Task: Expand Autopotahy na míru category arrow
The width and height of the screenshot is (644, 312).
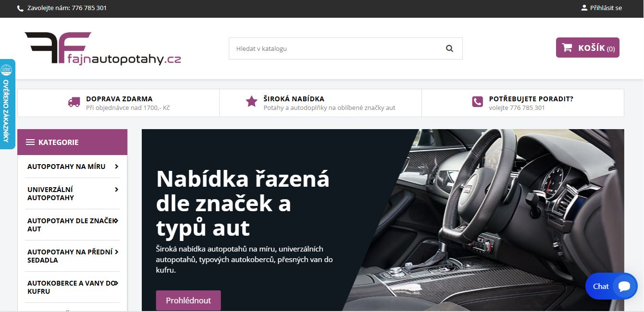Action: [x=116, y=167]
